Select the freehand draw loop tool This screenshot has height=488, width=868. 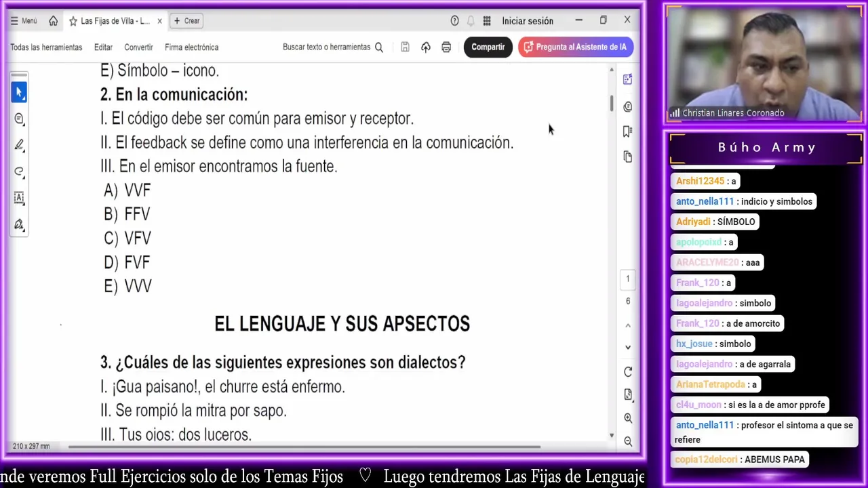click(19, 171)
